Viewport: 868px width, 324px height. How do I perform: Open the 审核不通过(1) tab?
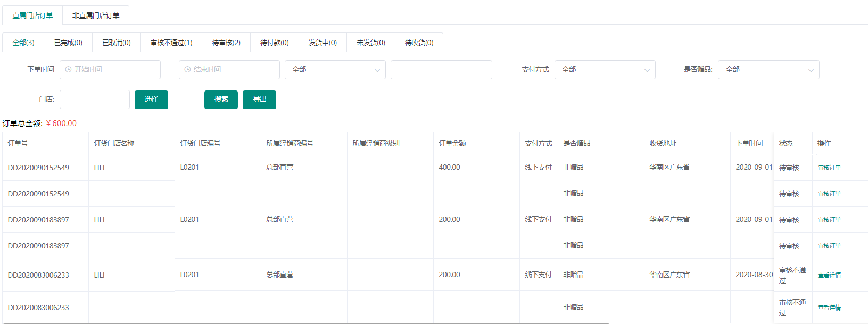point(171,43)
